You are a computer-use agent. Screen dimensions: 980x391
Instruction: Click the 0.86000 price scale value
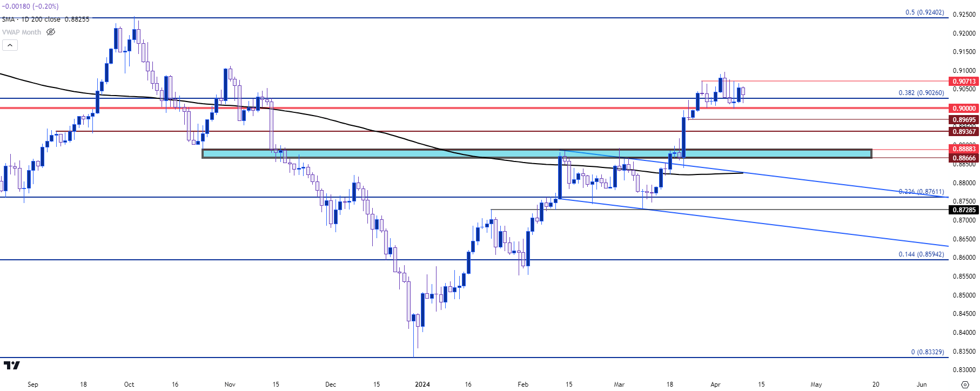point(964,258)
